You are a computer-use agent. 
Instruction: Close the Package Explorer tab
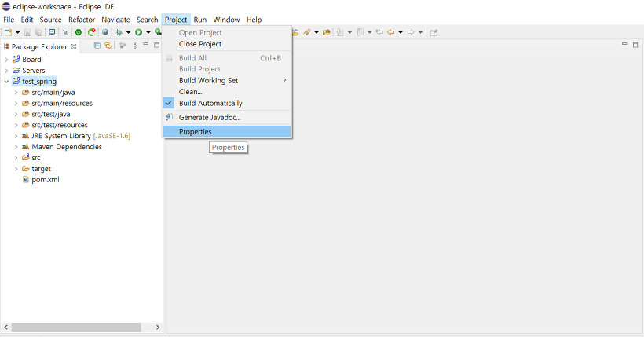click(74, 46)
